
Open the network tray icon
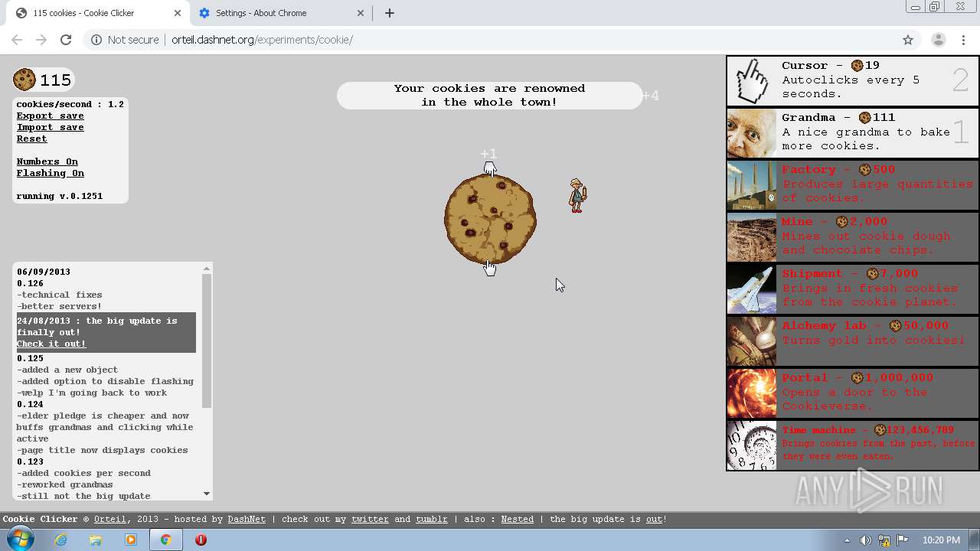[x=884, y=540]
